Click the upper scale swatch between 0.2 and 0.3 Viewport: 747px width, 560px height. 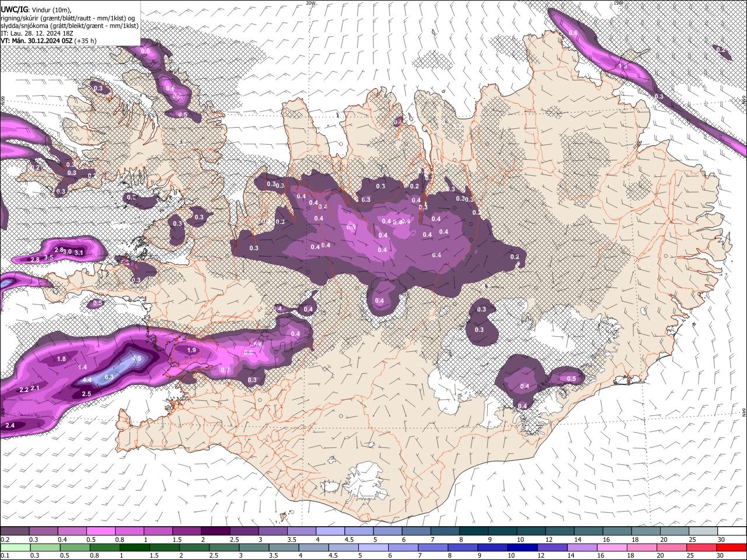(15, 531)
